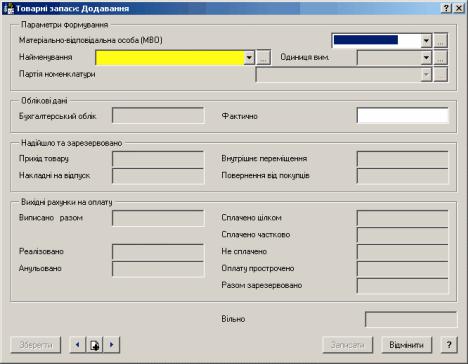
Task: Click the previous record arrow button
Action: (x=77, y=345)
